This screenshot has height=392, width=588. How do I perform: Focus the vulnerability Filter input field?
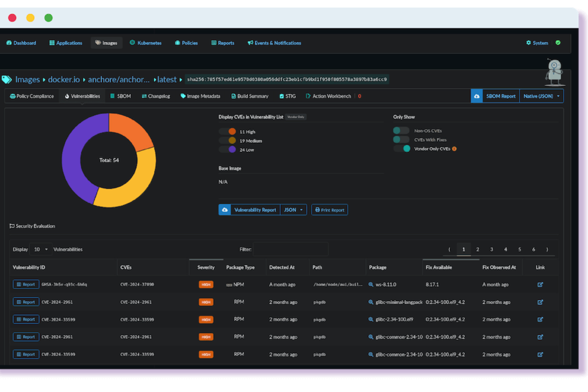[x=290, y=249]
